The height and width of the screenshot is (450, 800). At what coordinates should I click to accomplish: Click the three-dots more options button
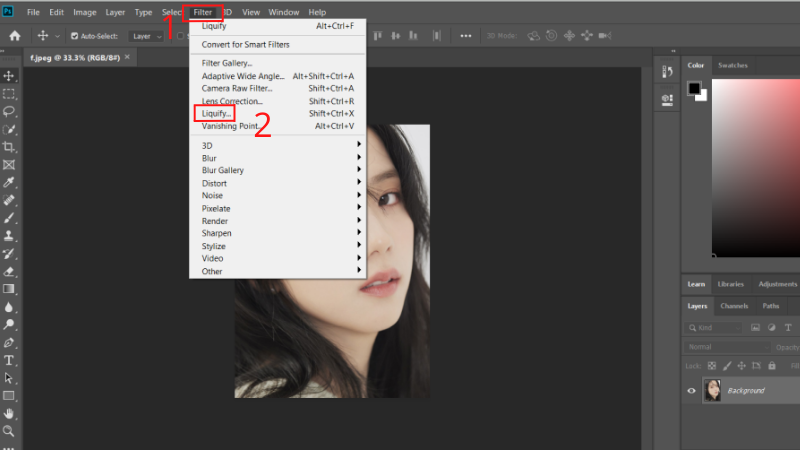[x=465, y=36]
